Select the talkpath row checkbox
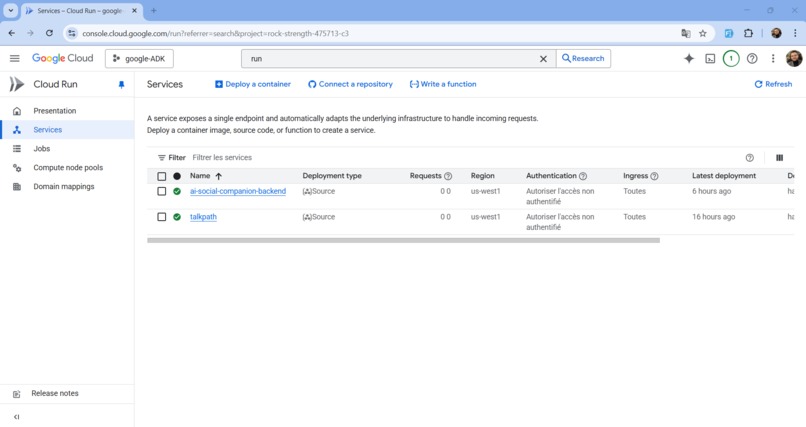 point(161,217)
